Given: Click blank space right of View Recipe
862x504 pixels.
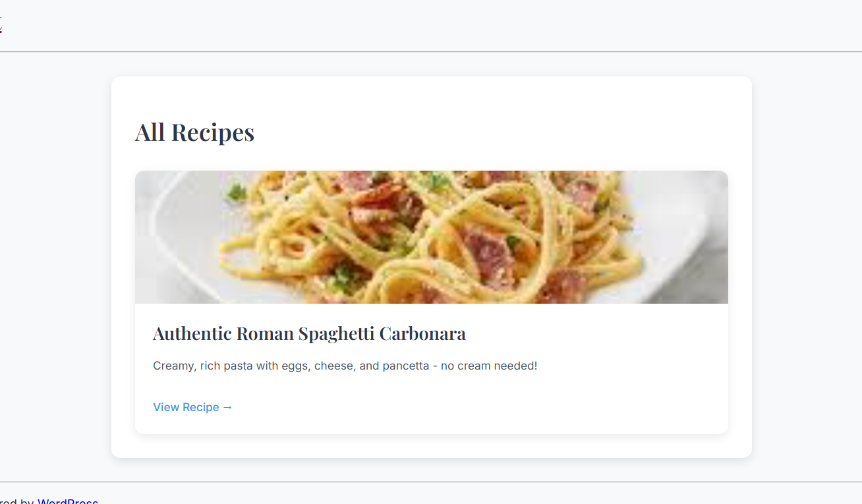Looking at the screenshot, I should pyautogui.click(x=461, y=407).
